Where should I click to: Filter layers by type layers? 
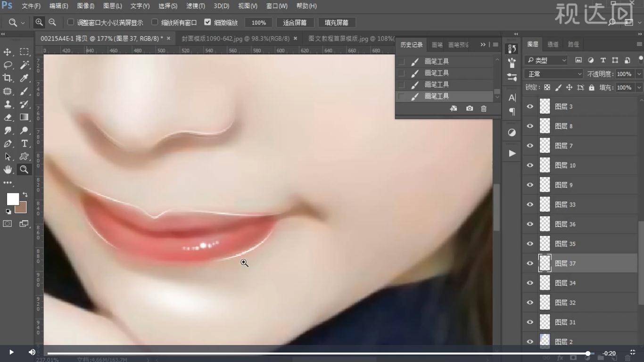603,60
